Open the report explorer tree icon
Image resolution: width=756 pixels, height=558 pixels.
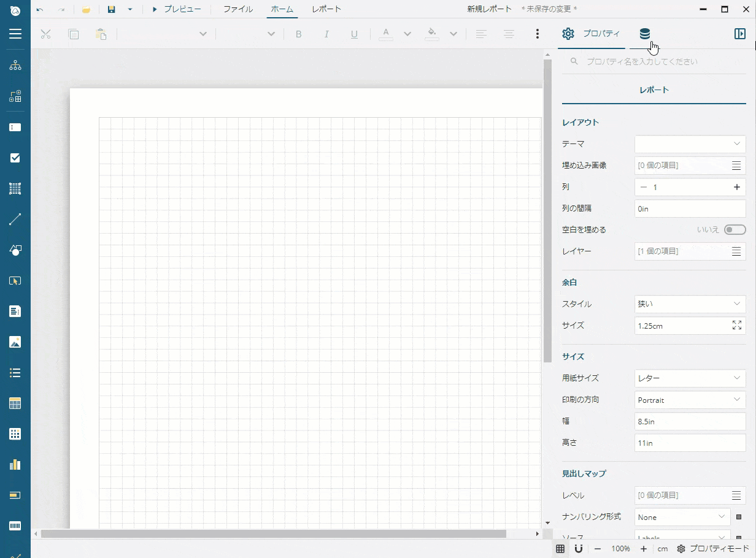coord(15,66)
